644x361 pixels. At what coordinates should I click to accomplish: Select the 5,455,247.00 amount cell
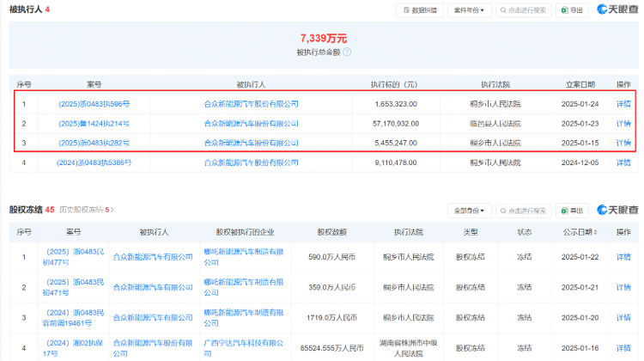[x=396, y=143]
